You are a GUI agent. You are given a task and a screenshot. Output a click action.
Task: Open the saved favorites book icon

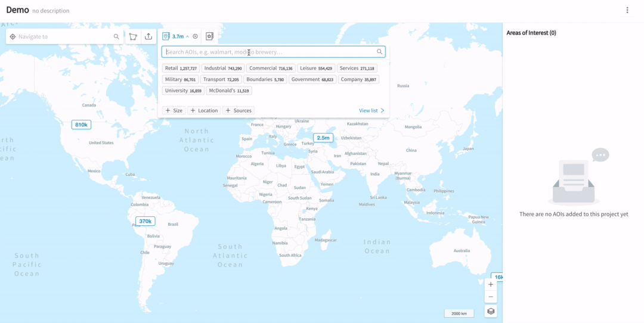point(209,36)
